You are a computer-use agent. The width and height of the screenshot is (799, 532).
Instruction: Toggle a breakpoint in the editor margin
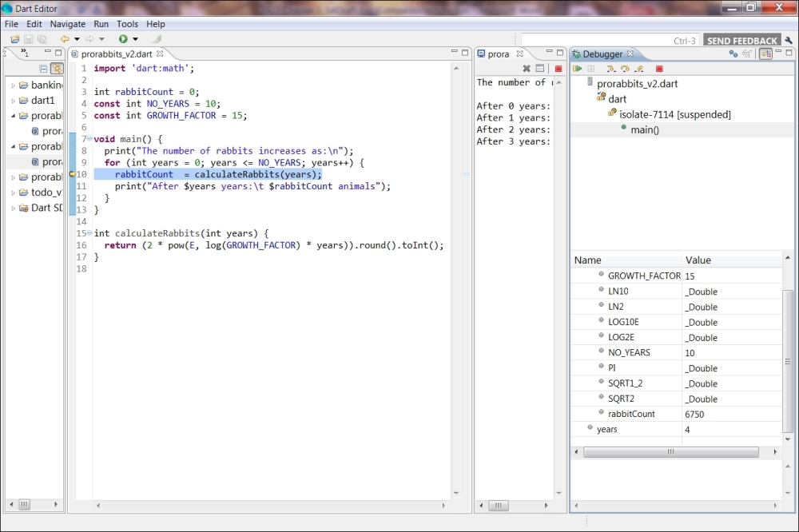pyautogui.click(x=74, y=174)
